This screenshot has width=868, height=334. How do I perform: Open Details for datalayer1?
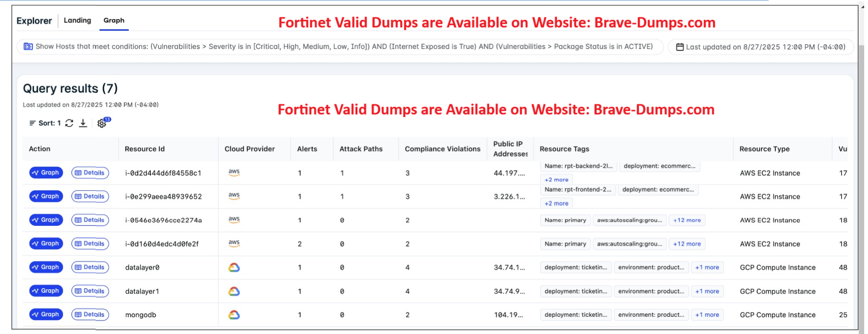(90, 291)
